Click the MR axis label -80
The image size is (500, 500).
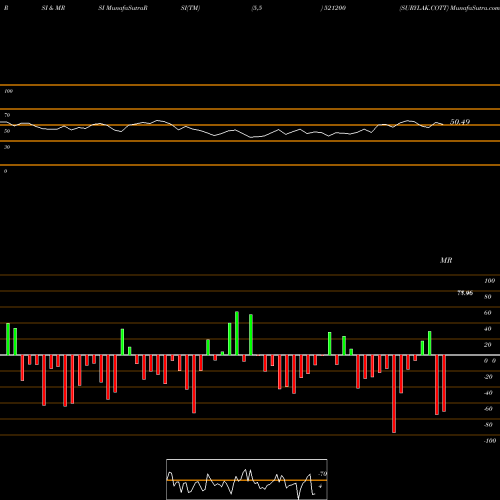(x=488, y=425)
